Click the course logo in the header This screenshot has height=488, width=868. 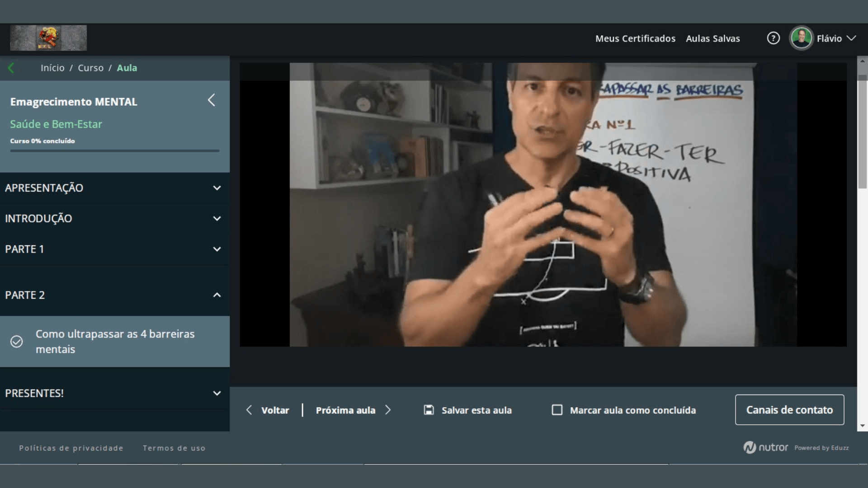coord(48,38)
